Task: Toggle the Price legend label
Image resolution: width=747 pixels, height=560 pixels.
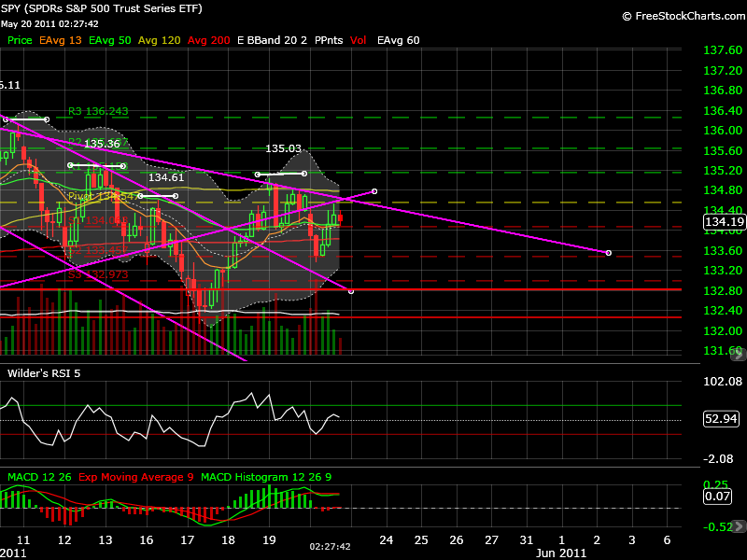Action: (20, 41)
